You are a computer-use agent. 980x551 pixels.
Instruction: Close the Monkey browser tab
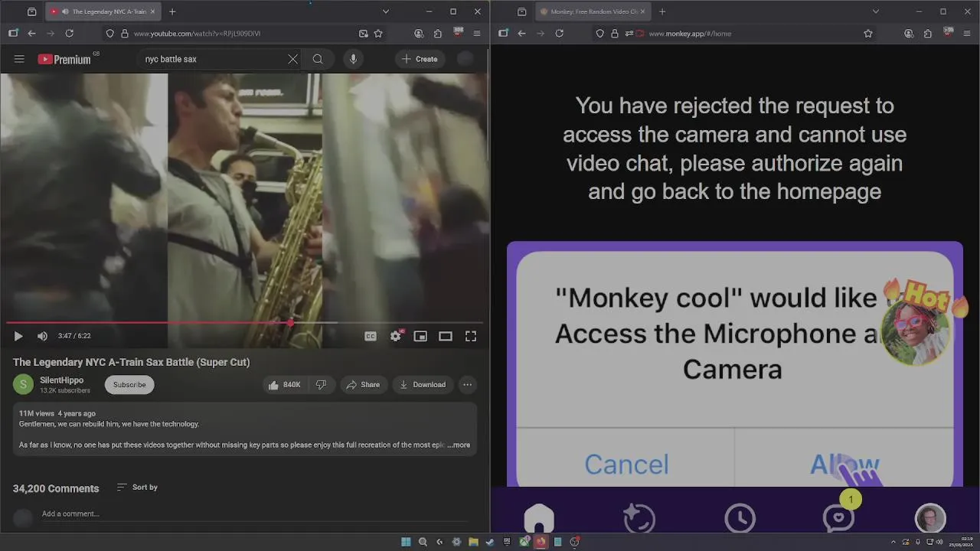642,11
